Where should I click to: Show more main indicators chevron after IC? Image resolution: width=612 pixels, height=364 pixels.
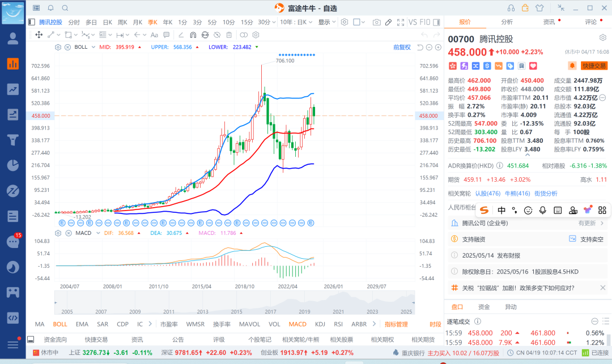150,324
